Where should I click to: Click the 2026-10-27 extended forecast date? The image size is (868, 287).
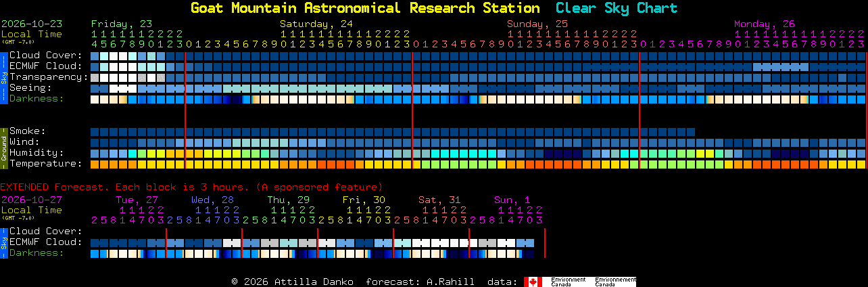point(32,200)
